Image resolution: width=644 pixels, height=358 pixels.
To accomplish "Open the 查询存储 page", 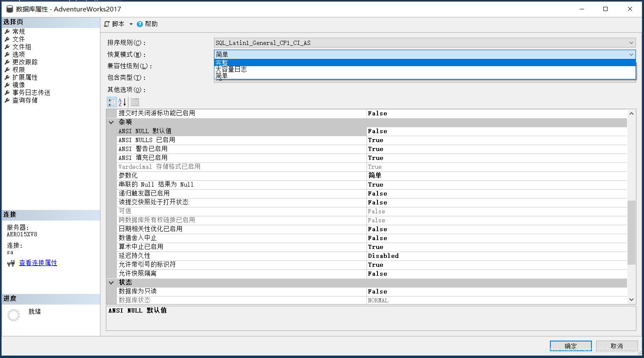I will tap(25, 100).
